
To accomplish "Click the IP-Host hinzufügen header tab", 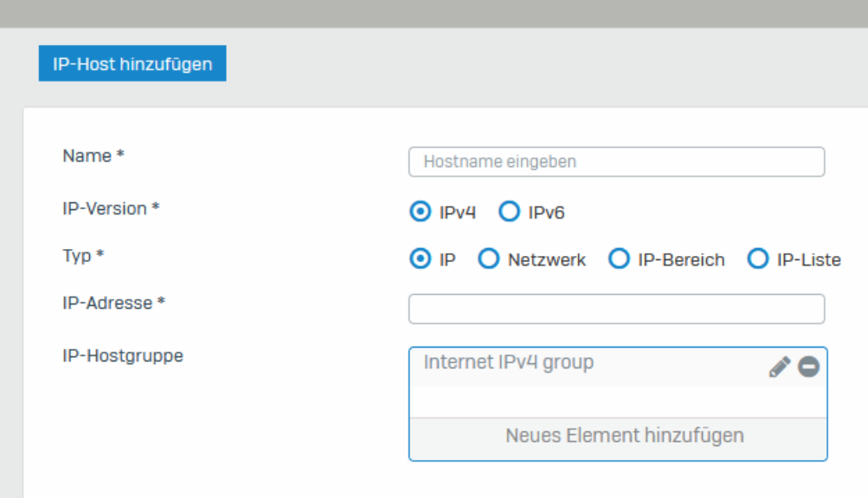I will coord(132,64).
